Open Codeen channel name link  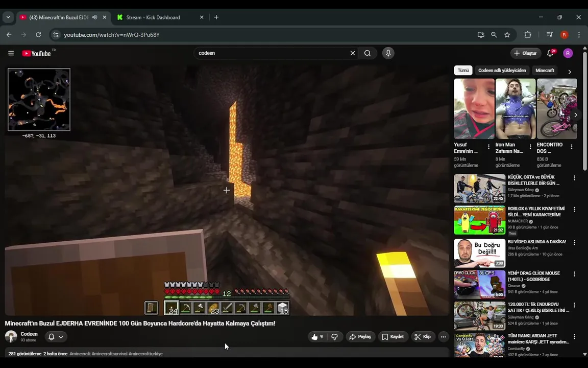[29, 334]
